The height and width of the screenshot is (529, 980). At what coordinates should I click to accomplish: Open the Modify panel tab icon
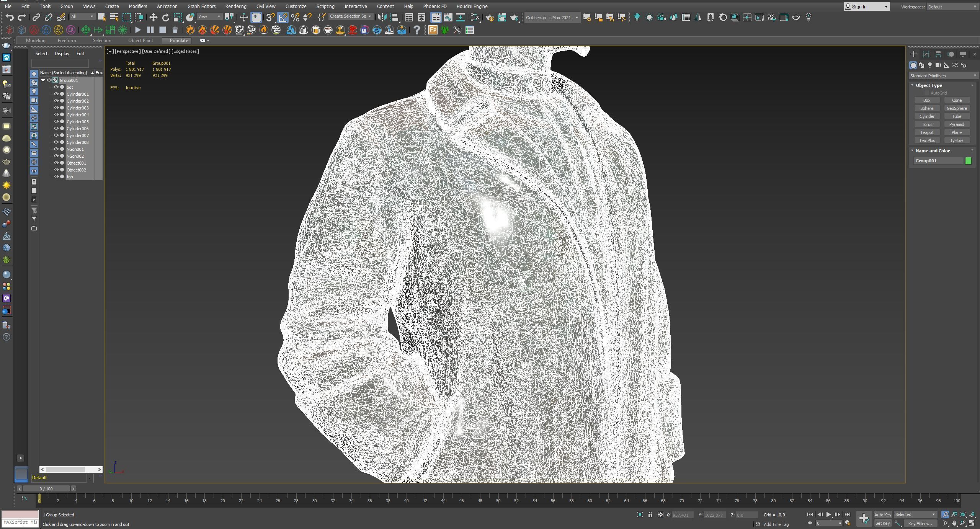[926, 54]
